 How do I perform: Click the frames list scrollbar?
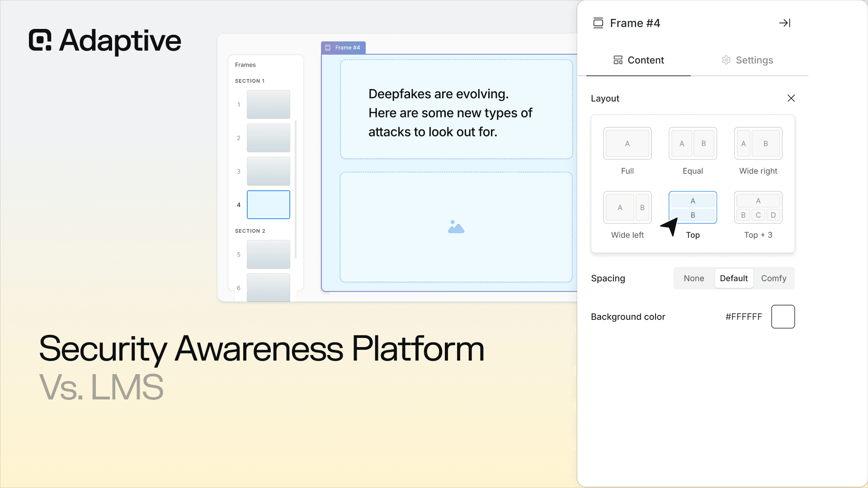click(x=296, y=189)
